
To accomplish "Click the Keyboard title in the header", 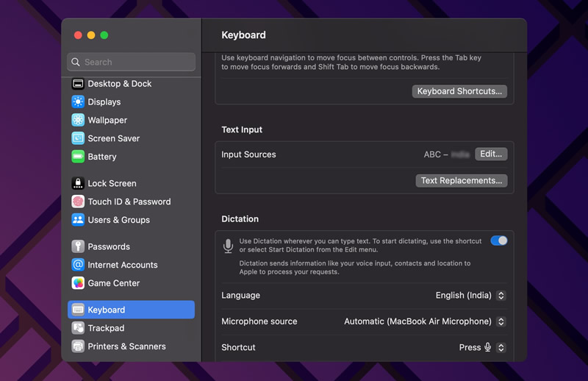I will [x=243, y=35].
